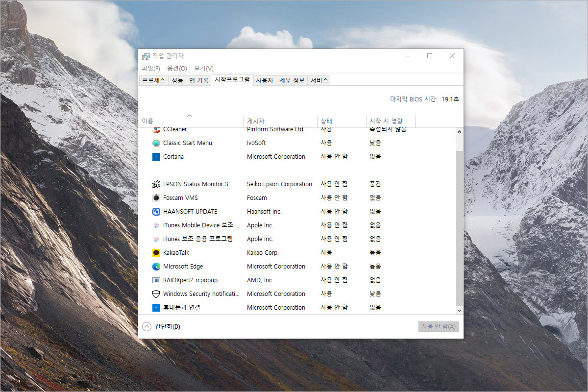Select the HAANSOFT UPDATE entry name
This screenshot has height=392, width=588.
[x=190, y=212]
